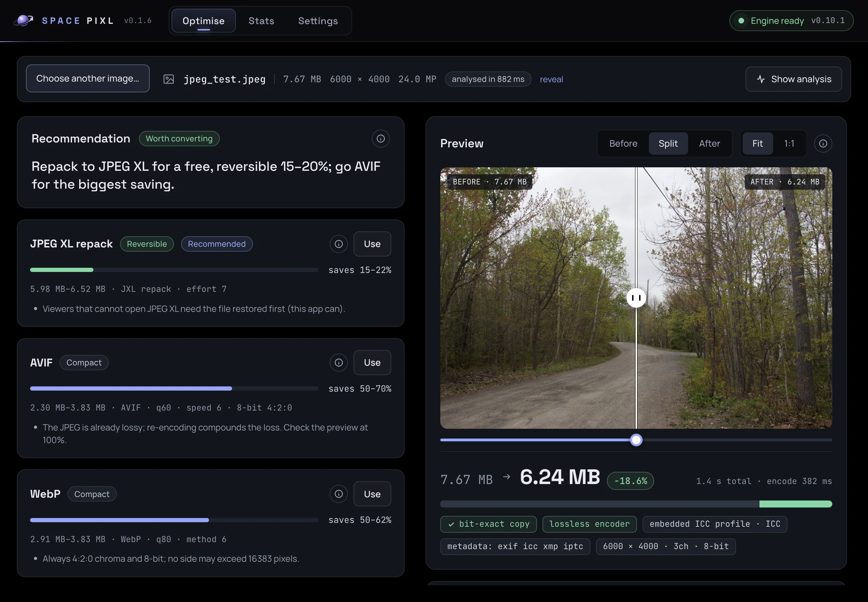Click the jpeg_test.jpeg file name
868x602 pixels.
click(224, 79)
